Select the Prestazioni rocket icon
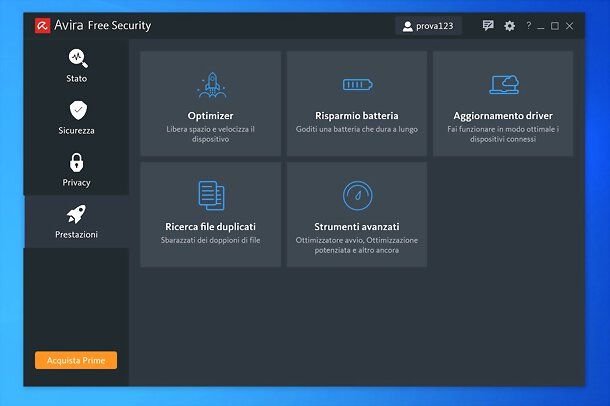This screenshot has height=406, width=610. tap(76, 214)
